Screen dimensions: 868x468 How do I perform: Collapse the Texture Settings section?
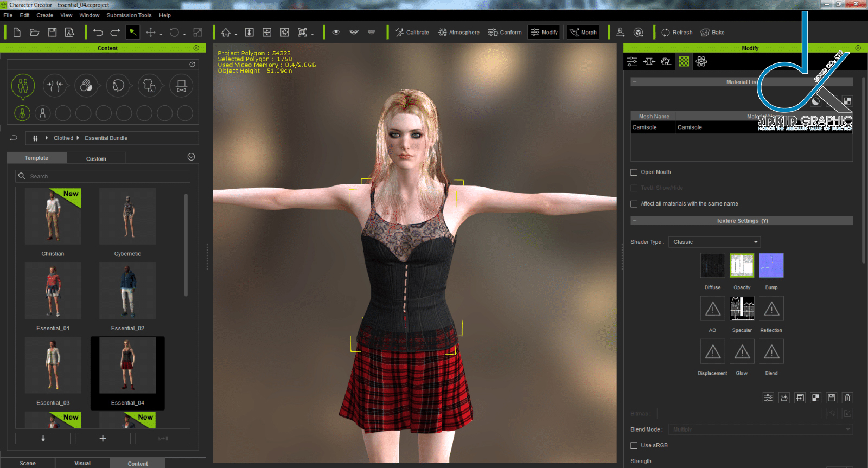pos(635,221)
